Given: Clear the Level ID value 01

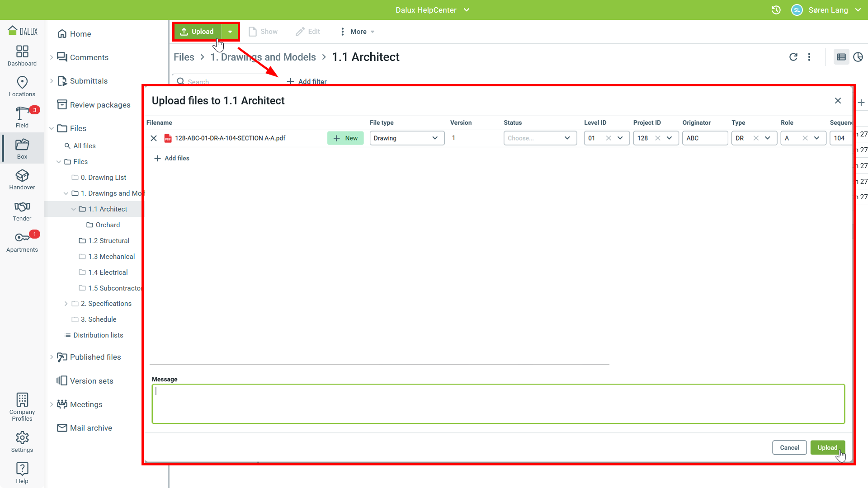Looking at the screenshot, I should tap(609, 138).
